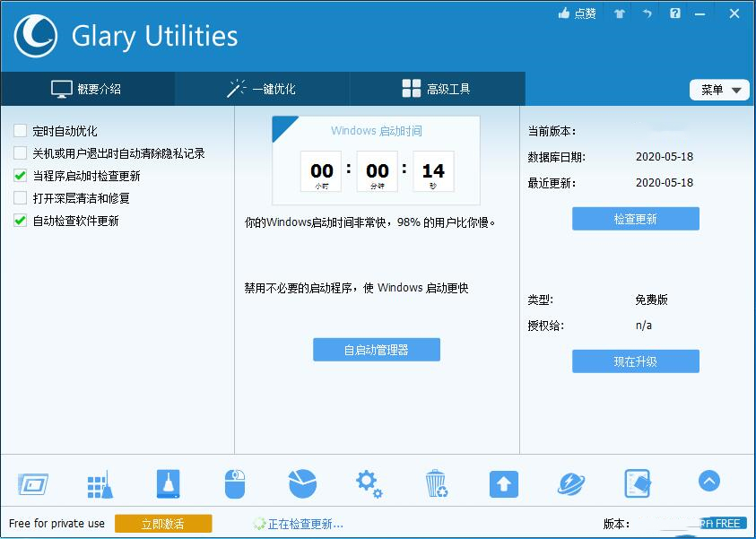The image size is (756, 539).
Task: Switch to 概要介绍 tab
Action: (x=87, y=89)
